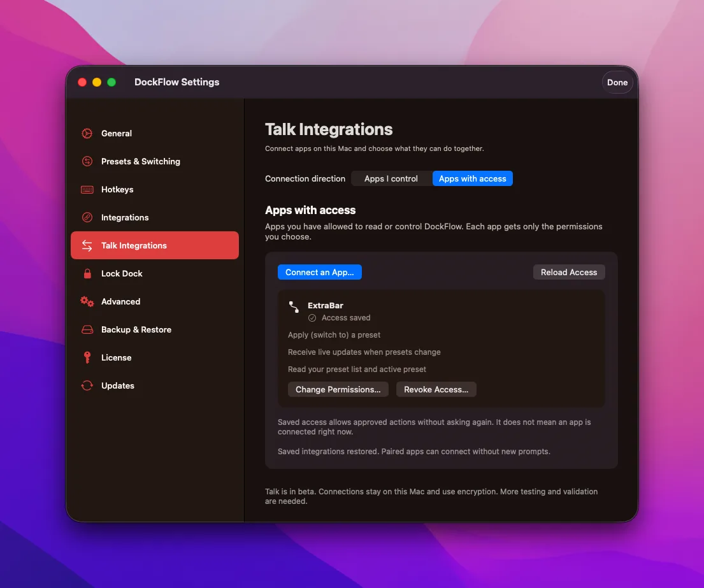Click the 'Apps you have allowed' description text
Image resolution: width=704 pixels, height=588 pixels.
434,232
